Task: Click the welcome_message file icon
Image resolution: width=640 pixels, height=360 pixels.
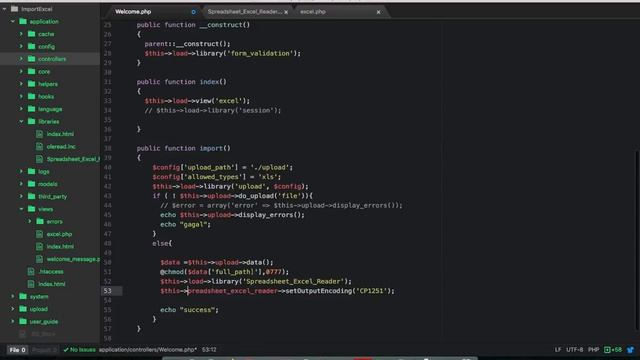Action: 40,259
